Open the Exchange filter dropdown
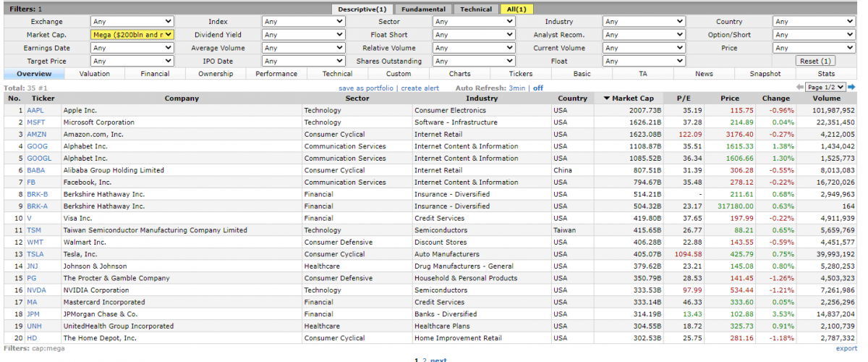868x362 pixels. tap(132, 22)
